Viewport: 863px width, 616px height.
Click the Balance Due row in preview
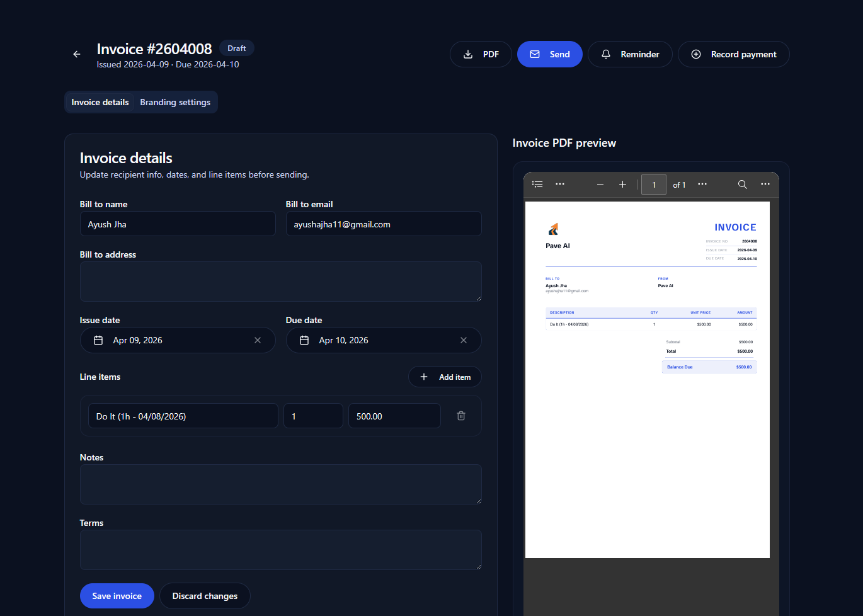(709, 367)
